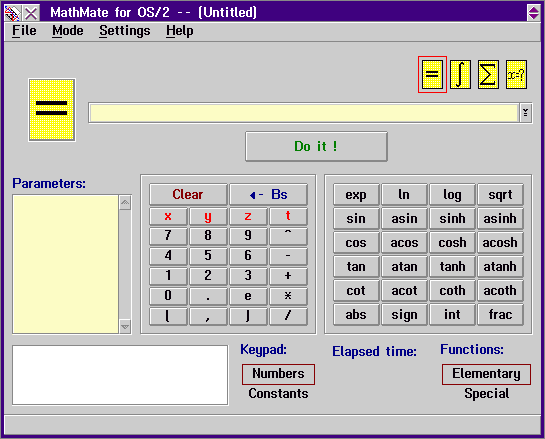Image resolution: width=545 pixels, height=439 pixels.
Task: Click Parameters list scrollbar up arrow
Action: (x=125, y=202)
